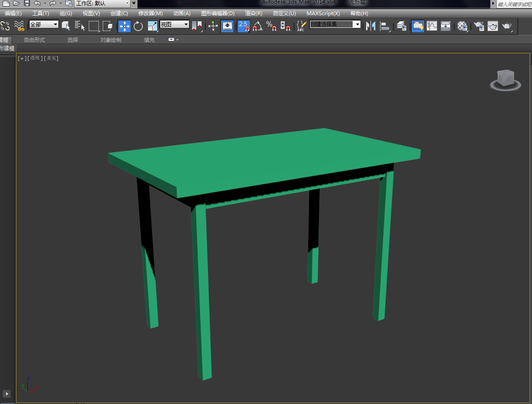
Task: Toggle the Keyboard Shortcut Override button
Action: pyautogui.click(x=227, y=26)
